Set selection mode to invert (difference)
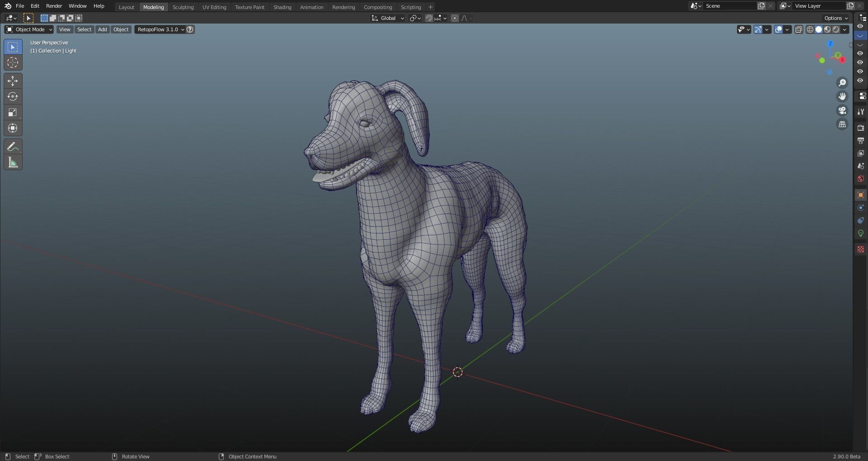This screenshot has width=868, height=461. [x=70, y=18]
